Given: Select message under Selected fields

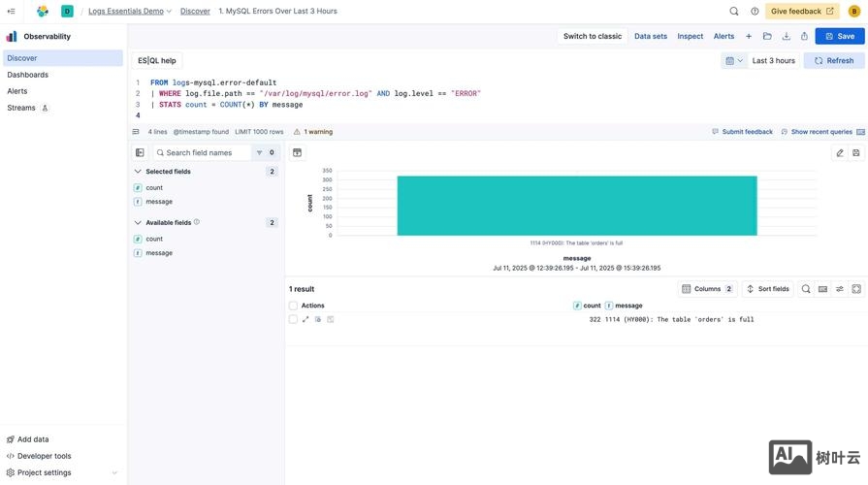Looking at the screenshot, I should click(159, 202).
